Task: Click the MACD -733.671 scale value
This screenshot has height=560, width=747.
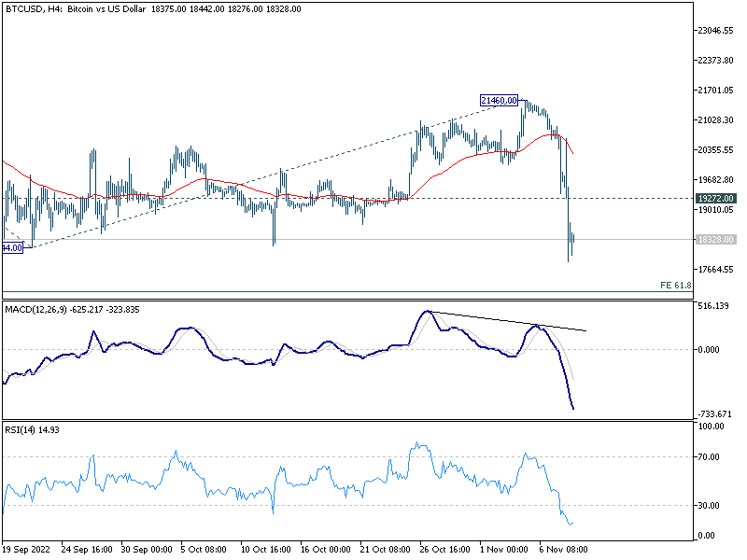Action: click(714, 414)
